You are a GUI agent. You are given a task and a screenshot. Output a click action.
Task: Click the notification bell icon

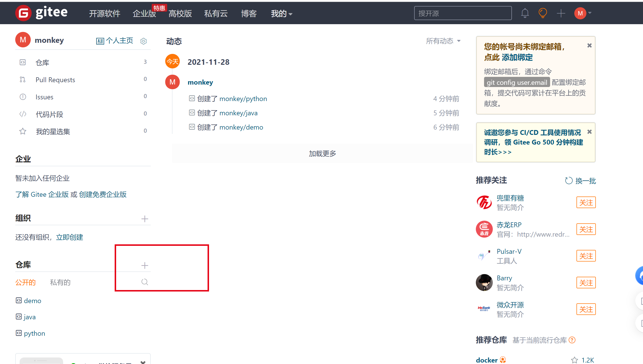(x=525, y=13)
